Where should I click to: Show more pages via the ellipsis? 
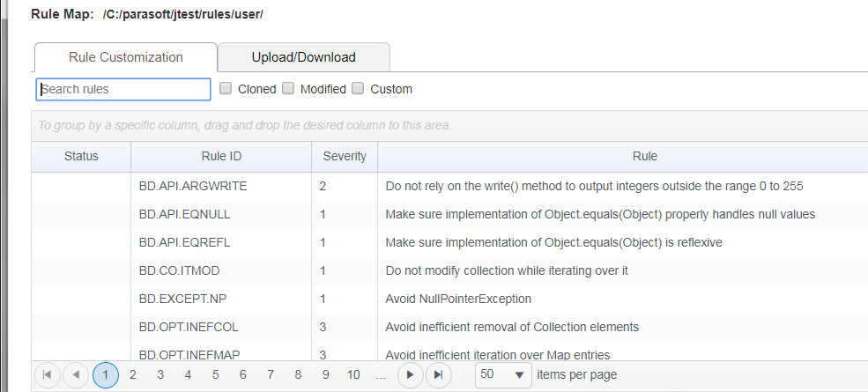381,375
